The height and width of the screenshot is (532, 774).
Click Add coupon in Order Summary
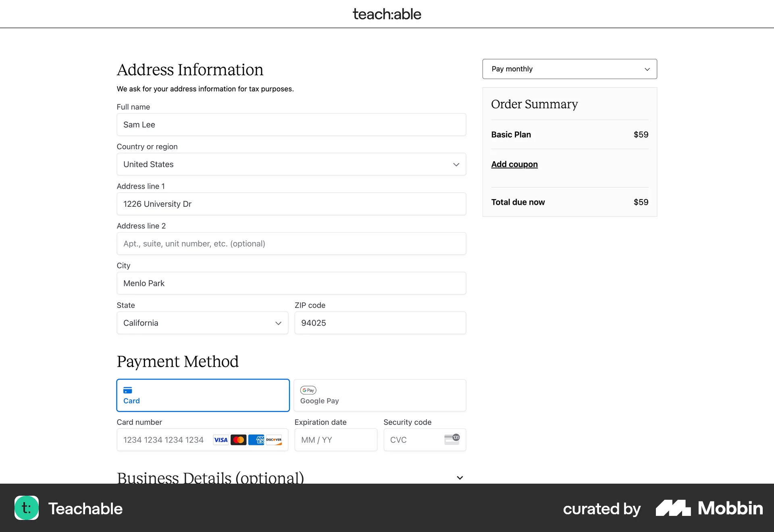(514, 164)
